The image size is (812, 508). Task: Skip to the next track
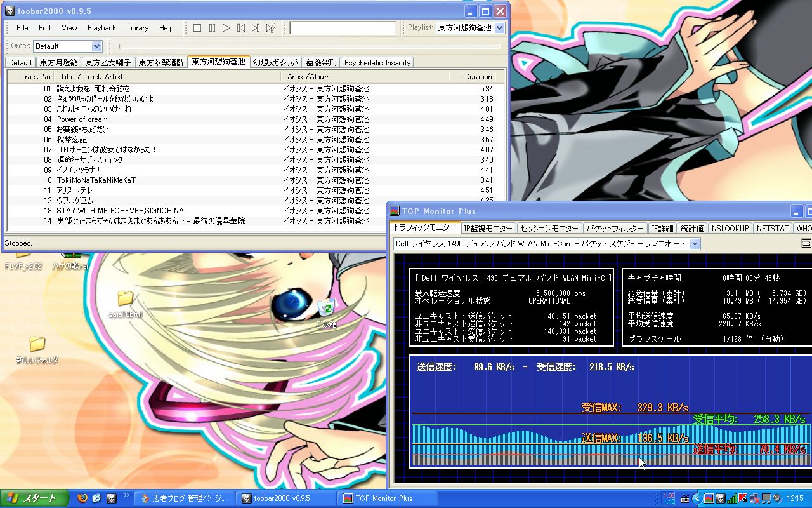256,28
